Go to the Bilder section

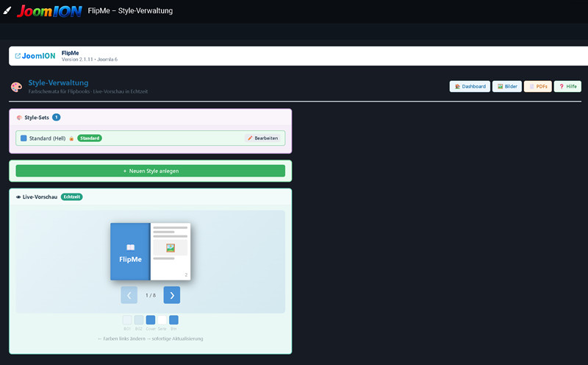pyautogui.click(x=507, y=86)
